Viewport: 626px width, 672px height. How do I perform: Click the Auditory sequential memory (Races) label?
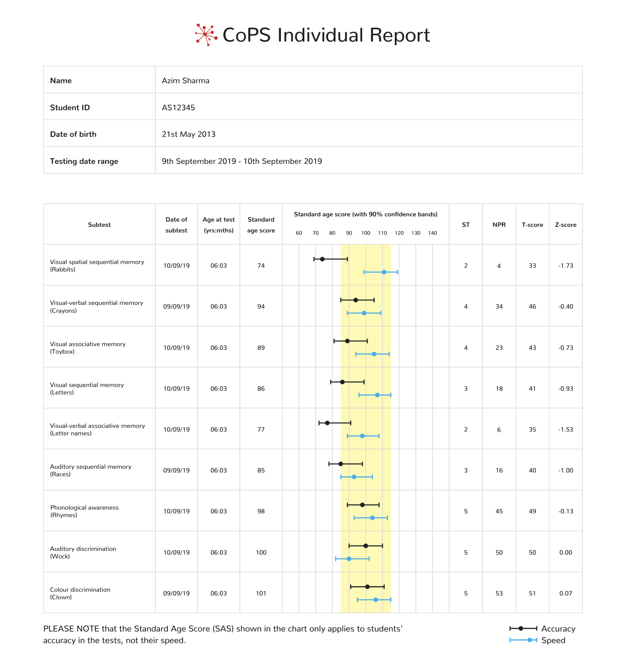(90, 470)
